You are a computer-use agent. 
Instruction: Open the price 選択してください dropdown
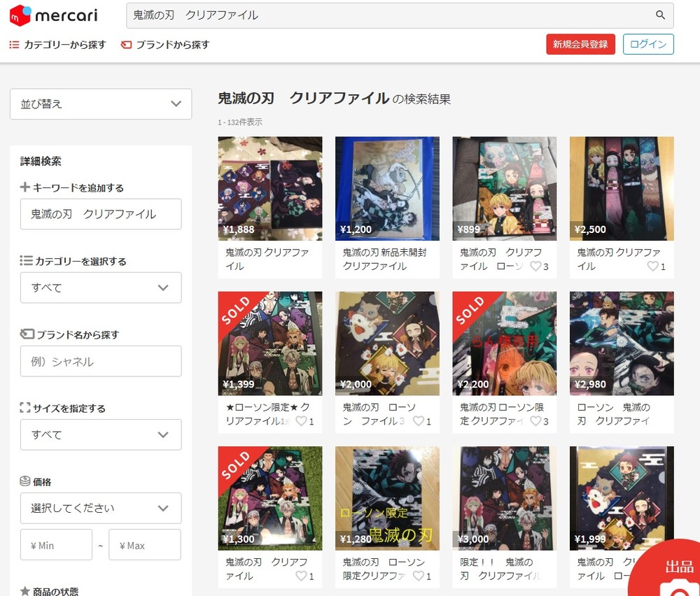[x=101, y=508]
